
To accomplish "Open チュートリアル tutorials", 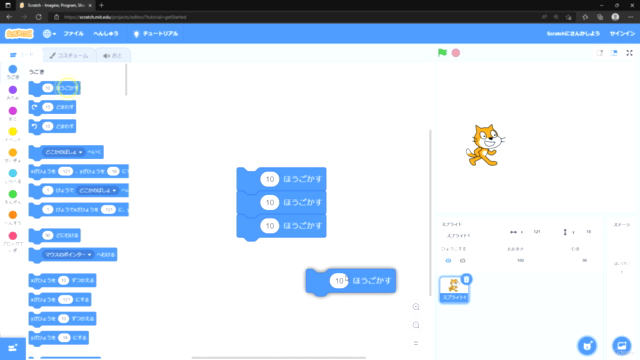I will (x=156, y=33).
